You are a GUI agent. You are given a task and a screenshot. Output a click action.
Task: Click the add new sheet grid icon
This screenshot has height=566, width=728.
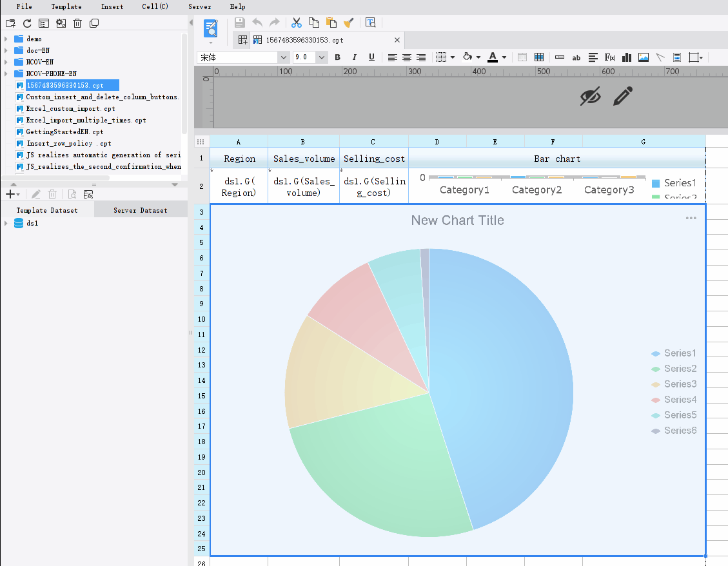click(243, 40)
